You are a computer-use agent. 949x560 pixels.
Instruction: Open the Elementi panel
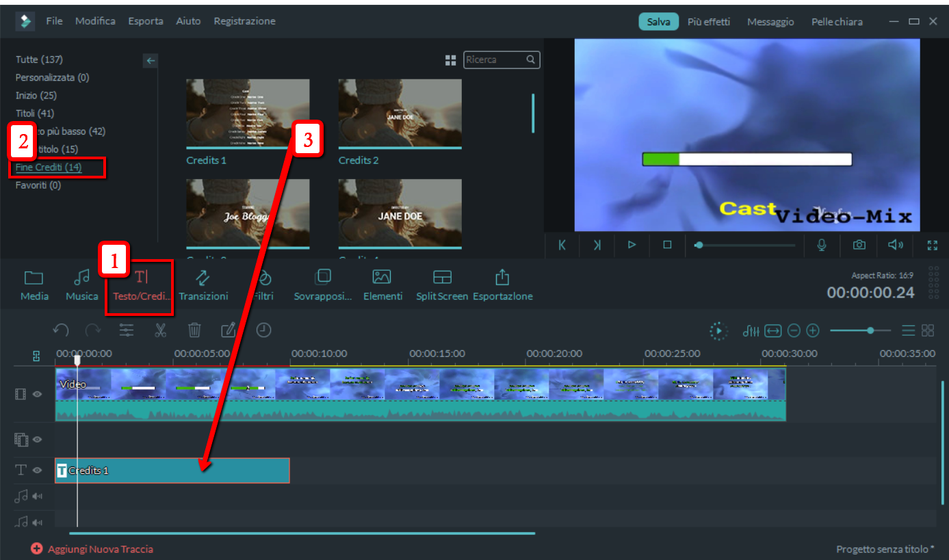tap(382, 285)
